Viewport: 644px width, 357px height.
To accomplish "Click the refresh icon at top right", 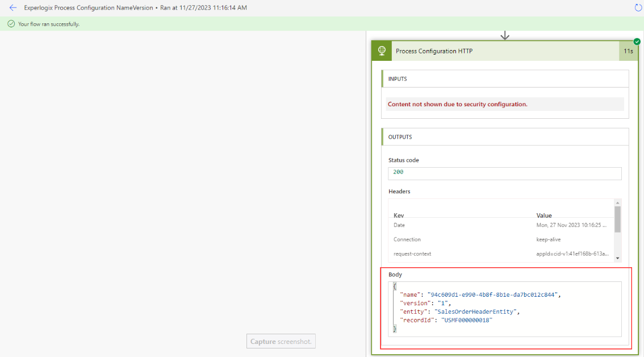I will click(x=638, y=7).
